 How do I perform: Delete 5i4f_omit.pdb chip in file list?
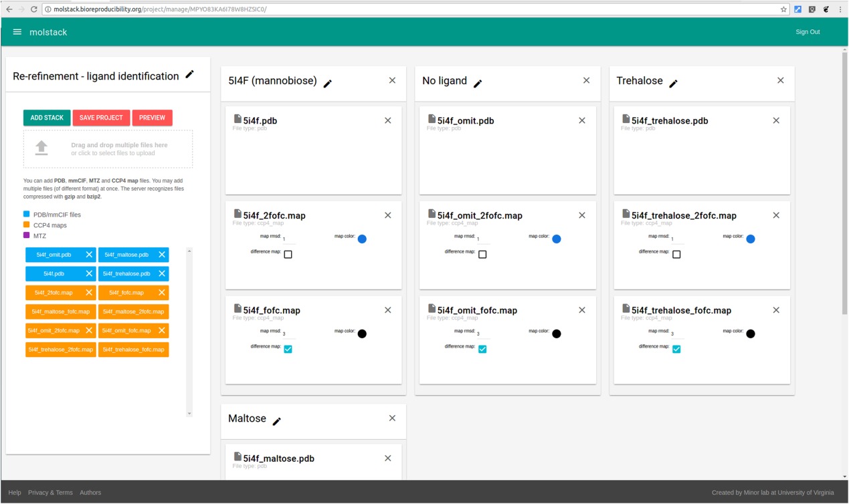click(x=89, y=255)
